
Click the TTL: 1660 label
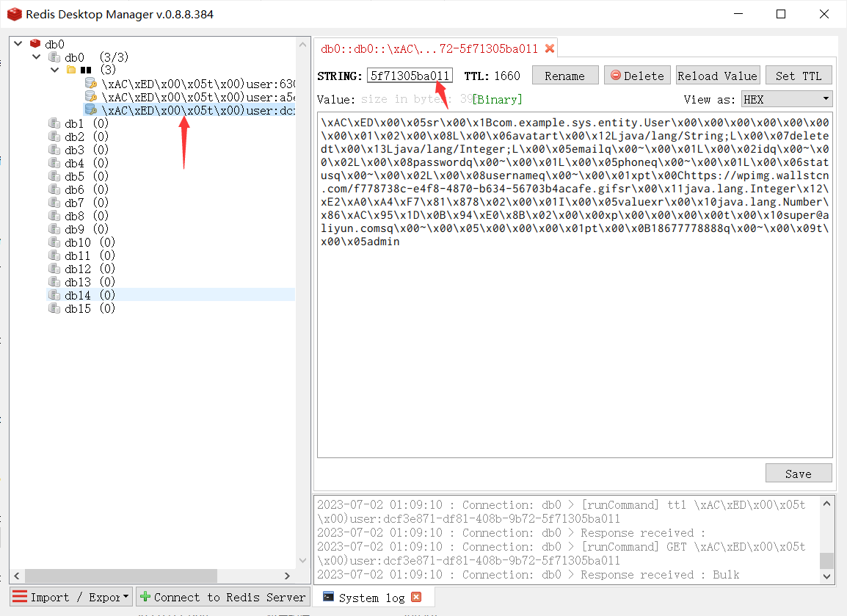pyautogui.click(x=492, y=76)
